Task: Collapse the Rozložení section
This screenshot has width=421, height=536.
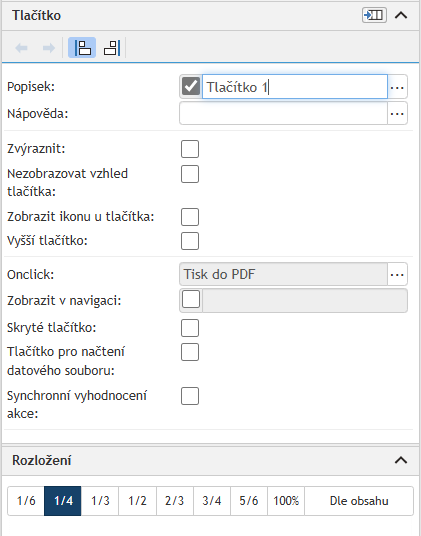Action: point(401,460)
